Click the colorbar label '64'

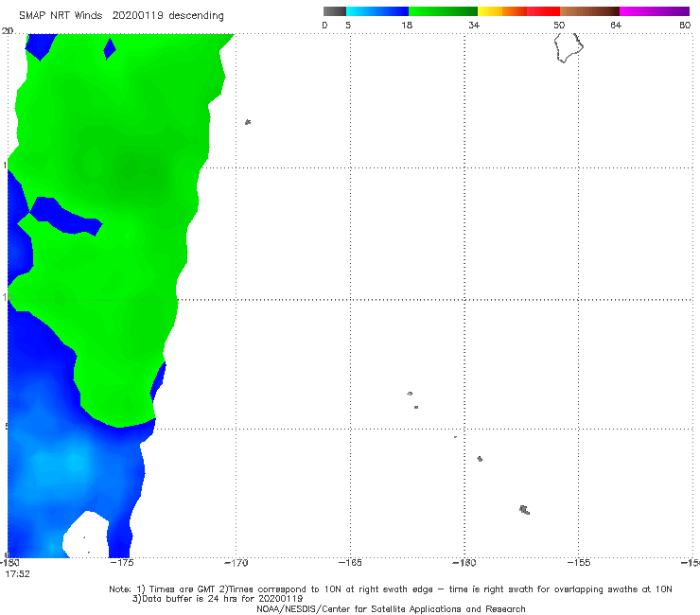click(616, 26)
